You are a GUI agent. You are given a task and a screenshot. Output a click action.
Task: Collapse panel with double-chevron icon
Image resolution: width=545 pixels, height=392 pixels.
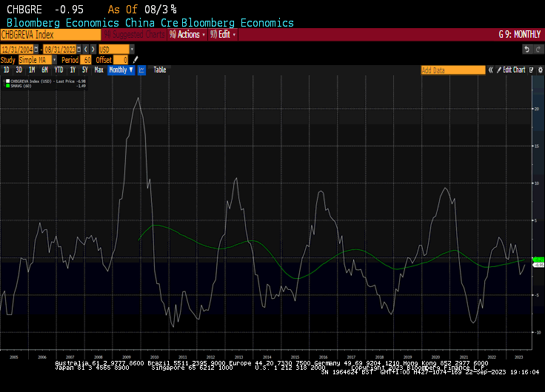click(x=489, y=70)
